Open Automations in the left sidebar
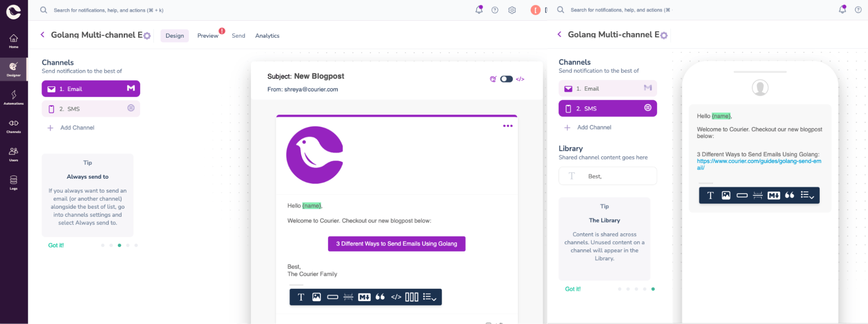Viewport: 868px width, 324px height. tap(13, 97)
